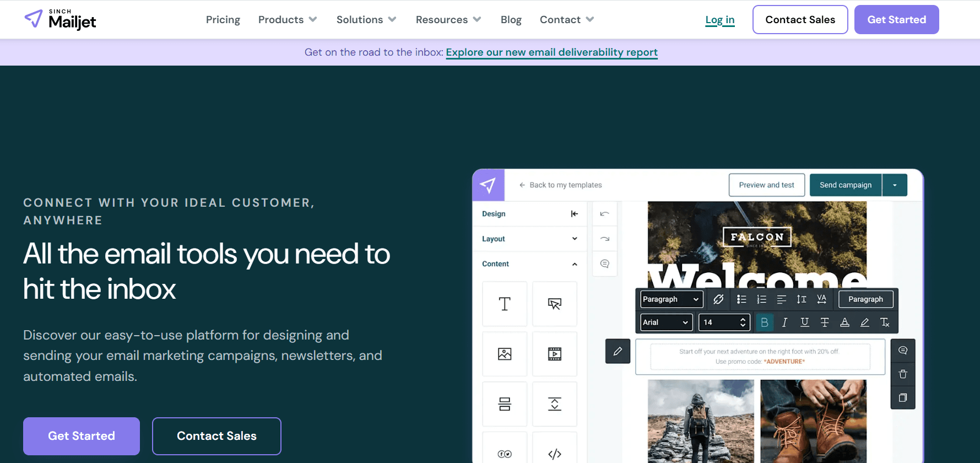Click the Send campaign button

(x=846, y=185)
